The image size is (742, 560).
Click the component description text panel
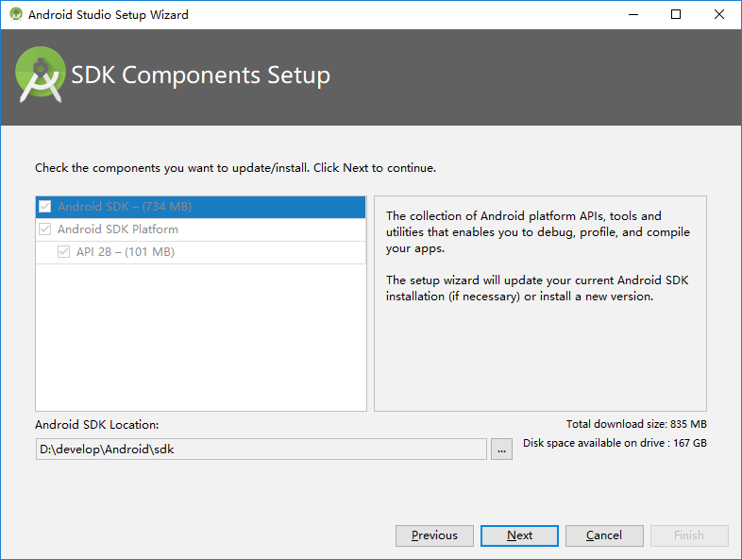(539, 302)
